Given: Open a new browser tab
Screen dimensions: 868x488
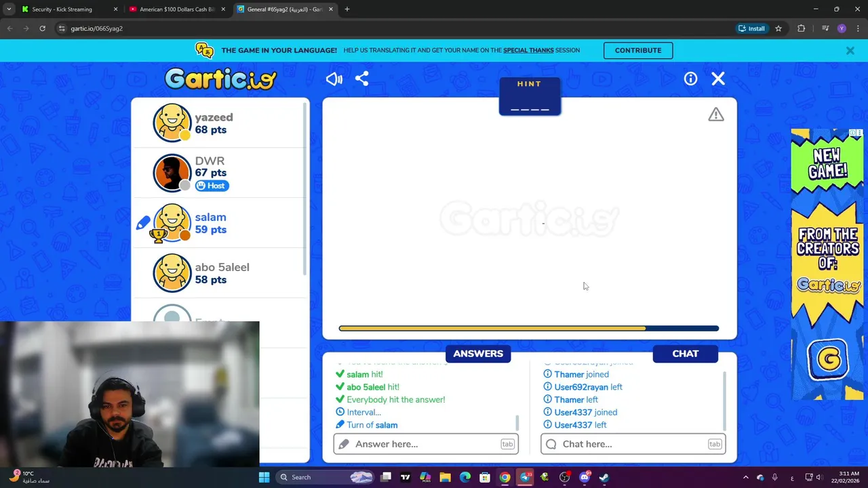Looking at the screenshot, I should click(x=347, y=9).
